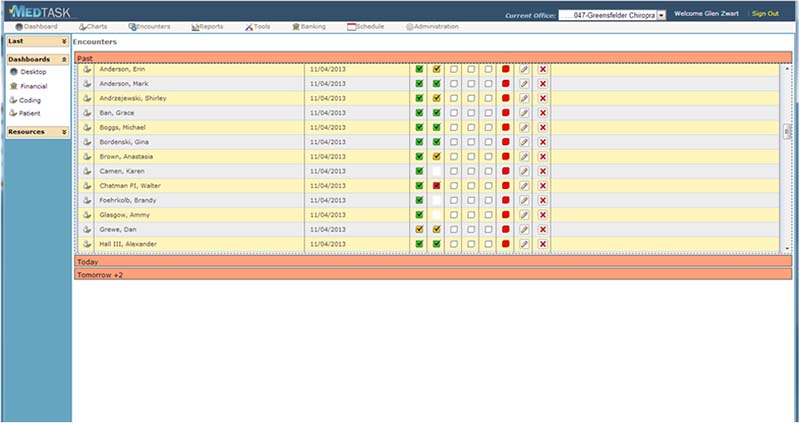Viewport: 800px width, 423px height.
Task: Open the Reports menu
Action: pos(207,27)
